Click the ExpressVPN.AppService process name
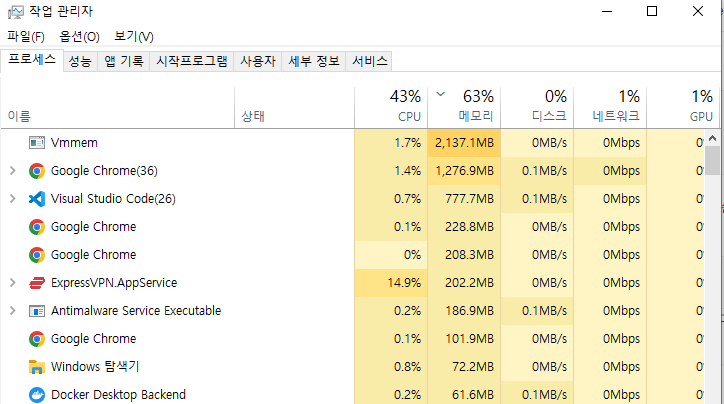The width and height of the screenshot is (724, 404). 114,283
